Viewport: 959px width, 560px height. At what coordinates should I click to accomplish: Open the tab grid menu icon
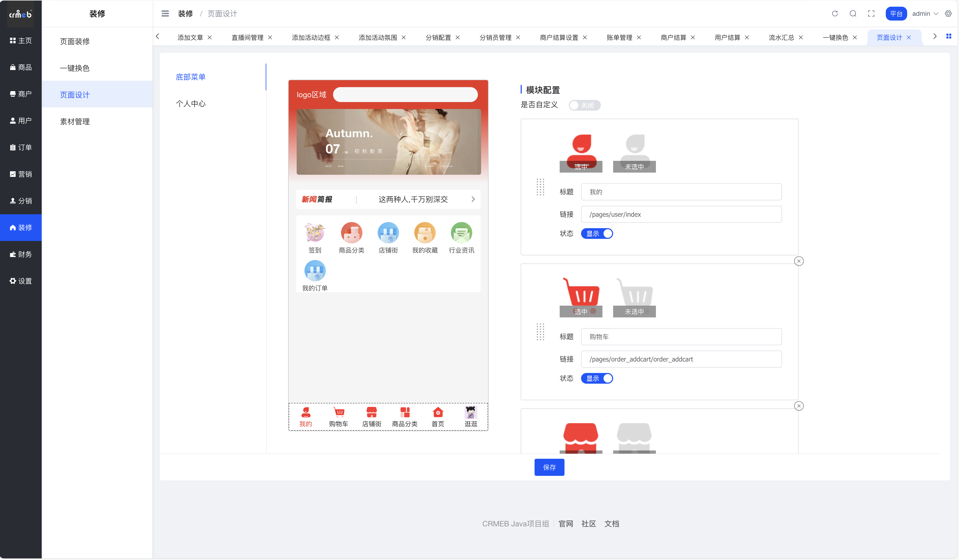click(949, 37)
